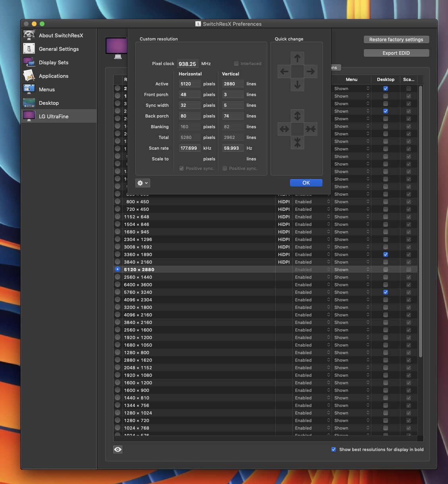Toggle Show best resolutions for display in bold

click(334, 449)
